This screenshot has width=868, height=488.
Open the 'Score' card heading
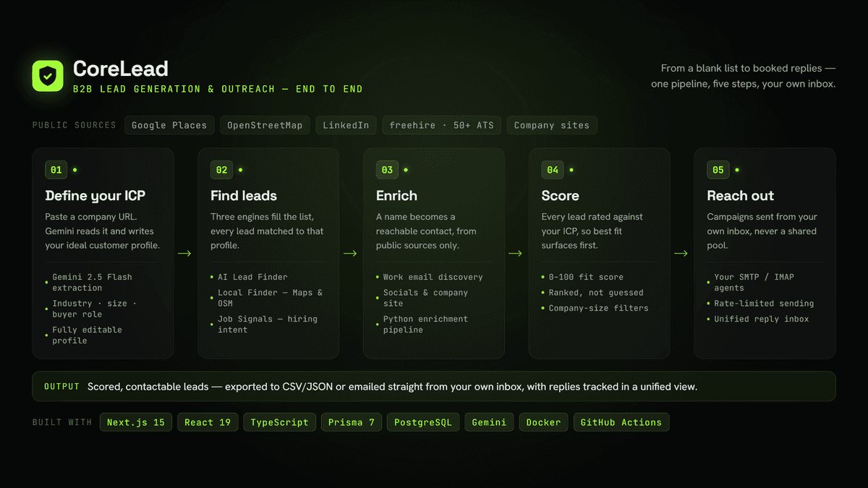[561, 196]
